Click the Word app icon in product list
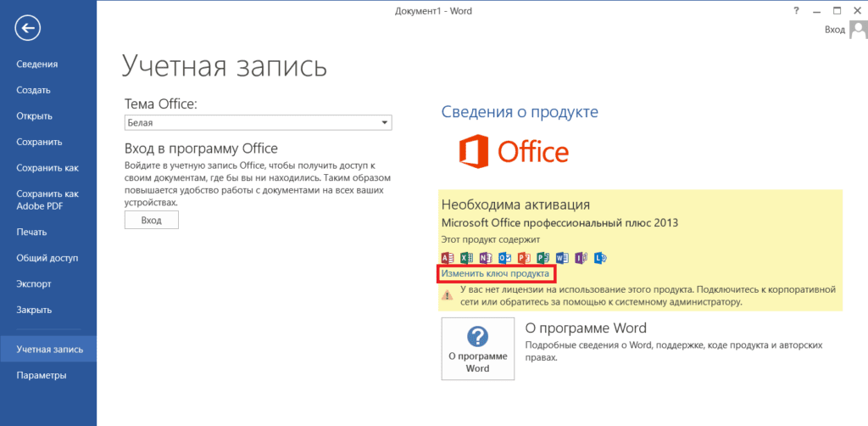The height and width of the screenshot is (426, 868). pyautogui.click(x=562, y=258)
